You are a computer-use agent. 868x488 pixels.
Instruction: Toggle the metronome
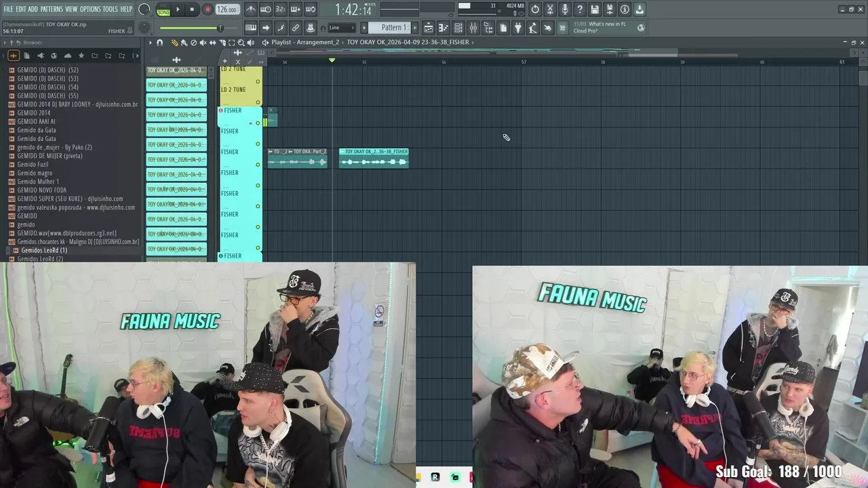point(251,9)
